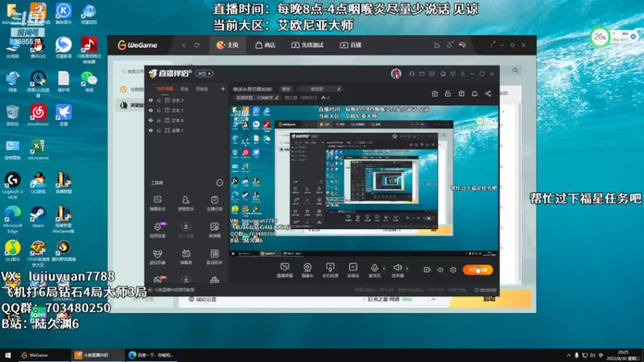This screenshot has width=644, height=362.
Task: Open the 虚拟形象 avatar tool
Action: point(157,257)
